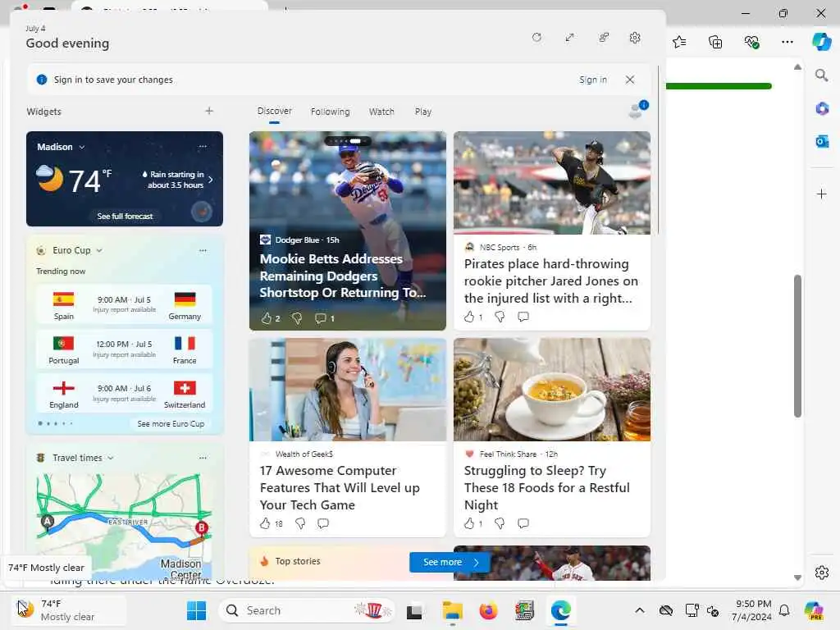Dislike the 17 Awesome Computer Features article
Screen dimensions: 840x630
point(300,523)
